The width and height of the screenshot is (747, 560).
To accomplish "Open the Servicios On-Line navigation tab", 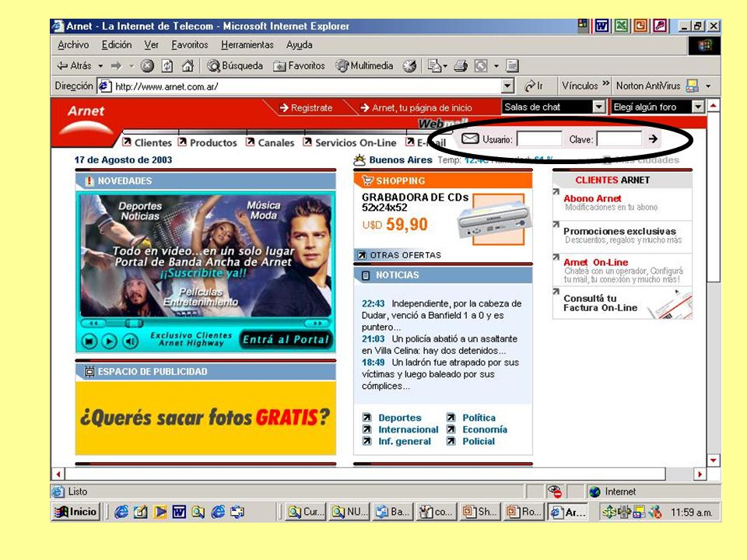I will click(349, 142).
